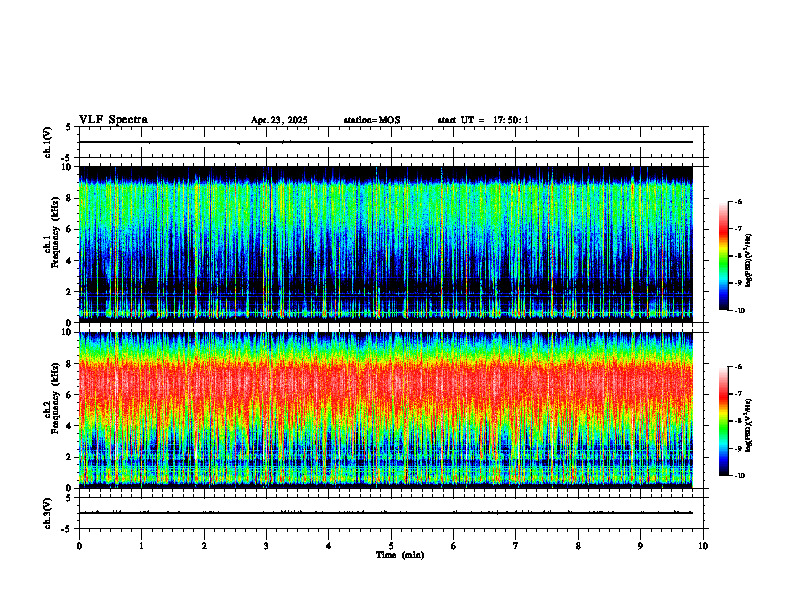792x612 pixels.
Task: Click time axis tick label '2'
Action: point(204,546)
